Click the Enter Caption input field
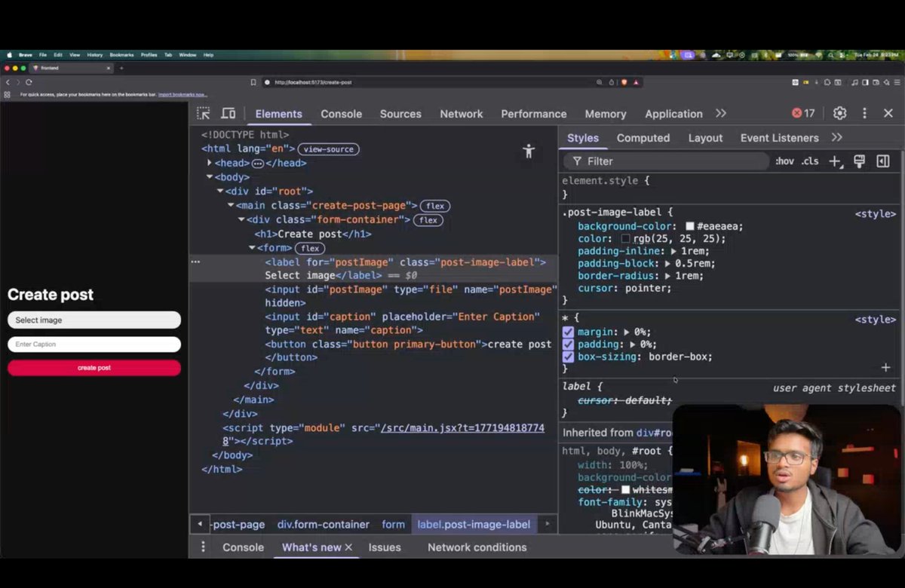905x588 pixels. 94,345
